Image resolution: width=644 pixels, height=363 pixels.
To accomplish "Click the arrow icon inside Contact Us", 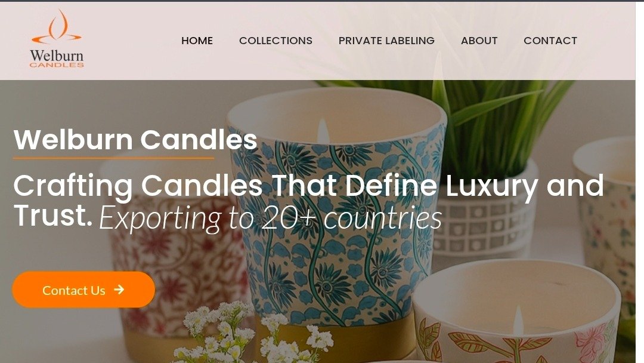I will pyautogui.click(x=119, y=290).
